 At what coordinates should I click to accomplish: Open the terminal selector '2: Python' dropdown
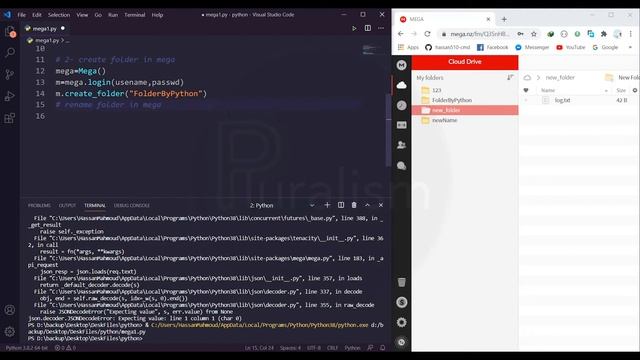(282, 205)
